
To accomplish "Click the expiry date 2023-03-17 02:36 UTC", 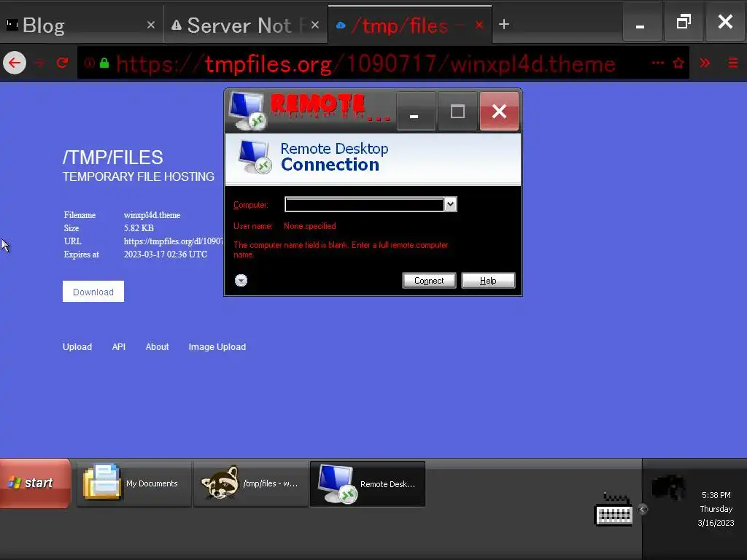I will (166, 254).
